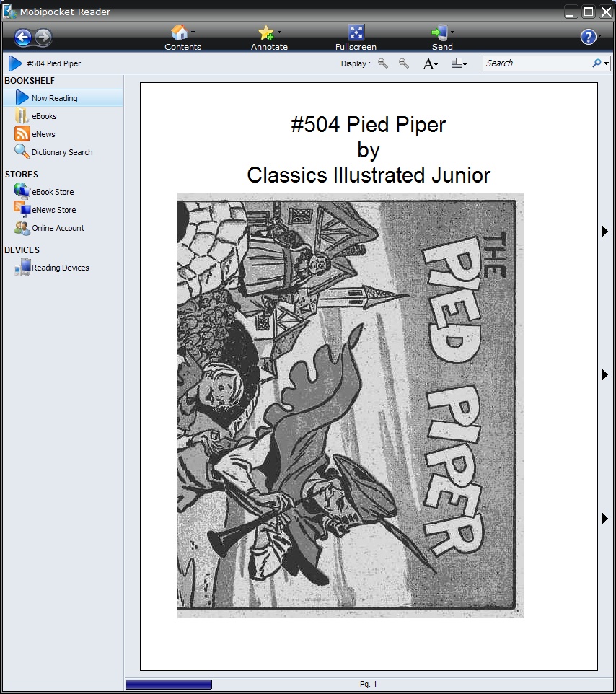Image resolution: width=616 pixels, height=694 pixels.
Task: Go forward with the grey forward arrow
Action: (43, 38)
